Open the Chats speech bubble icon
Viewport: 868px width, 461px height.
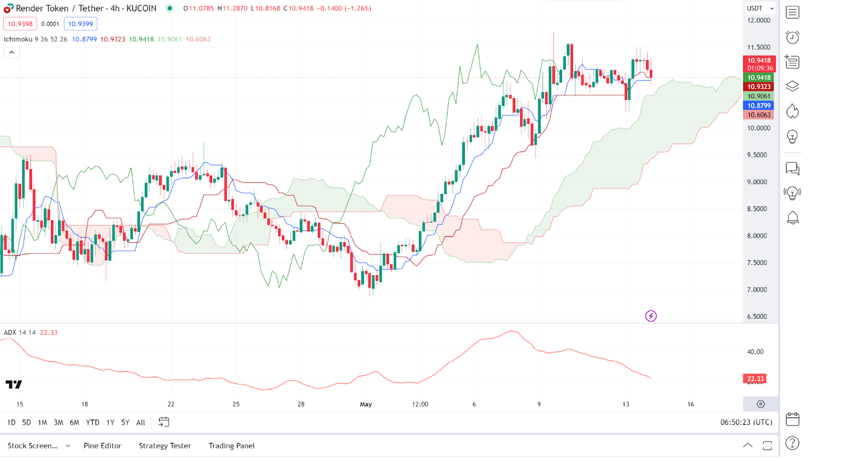[793, 168]
